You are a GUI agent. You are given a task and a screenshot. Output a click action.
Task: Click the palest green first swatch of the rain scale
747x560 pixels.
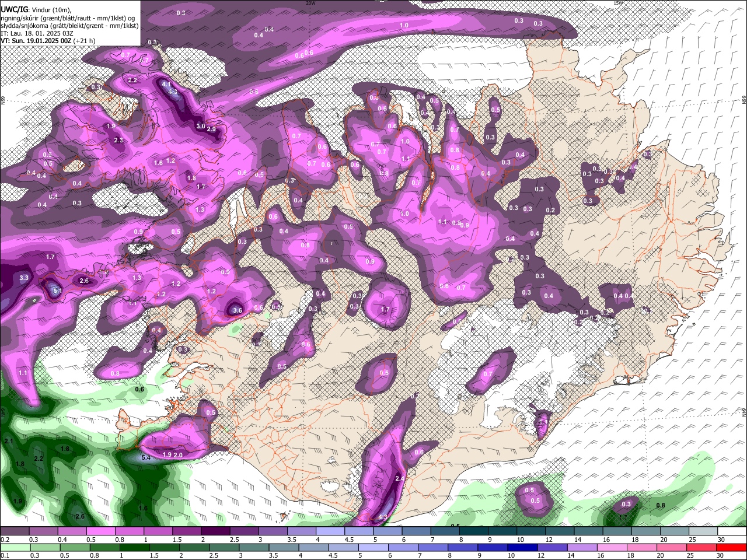coord(15,547)
